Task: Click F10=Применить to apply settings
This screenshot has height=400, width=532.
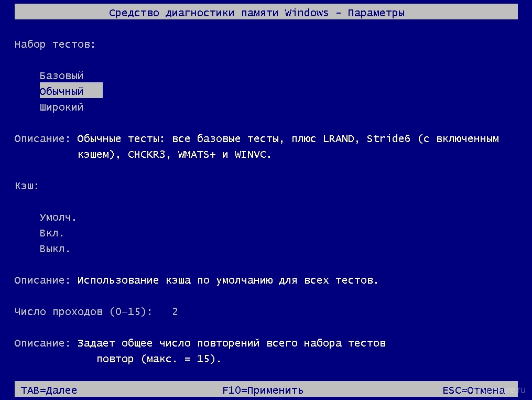Action: 263,390
